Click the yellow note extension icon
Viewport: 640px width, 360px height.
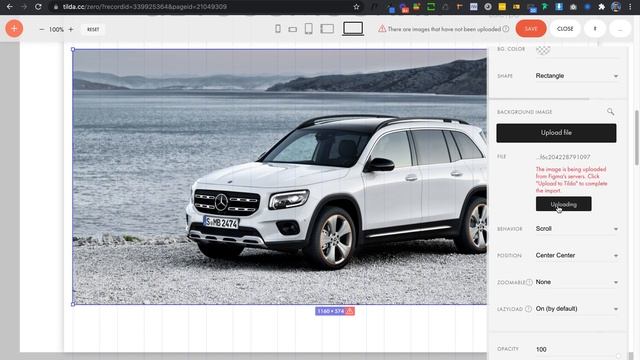(x=502, y=7)
